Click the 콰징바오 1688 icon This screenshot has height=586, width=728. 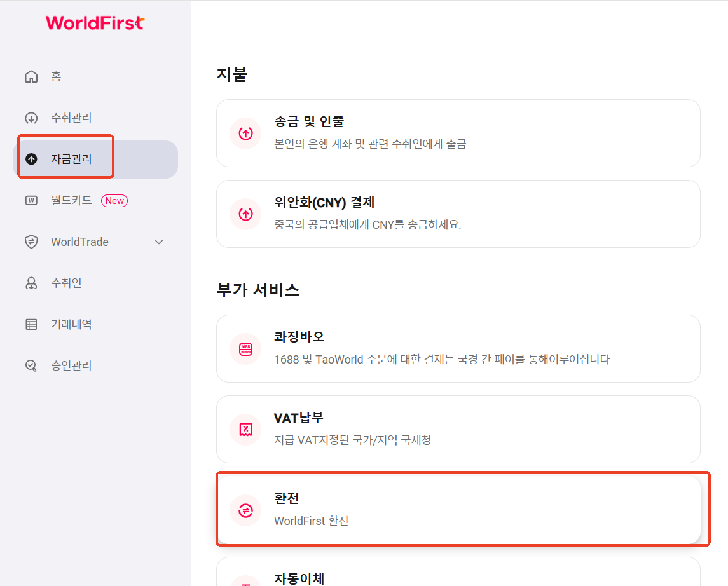pos(245,349)
